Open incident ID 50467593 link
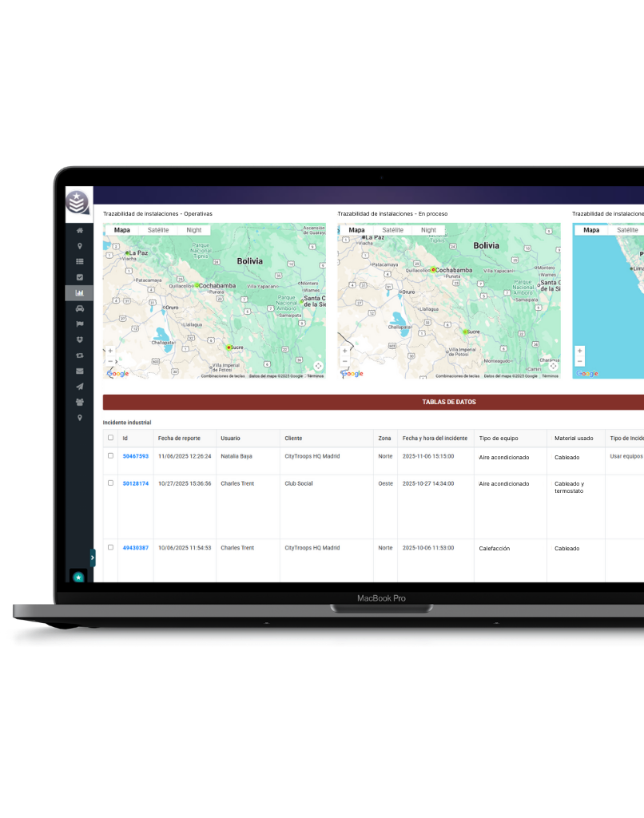The height and width of the screenshot is (818, 644). [x=136, y=456]
